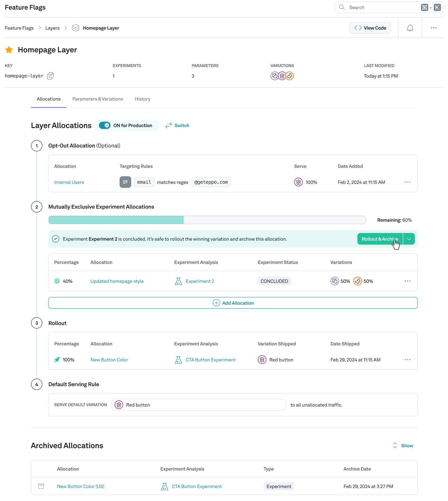Click the IF targeting rule icon

coord(125,182)
